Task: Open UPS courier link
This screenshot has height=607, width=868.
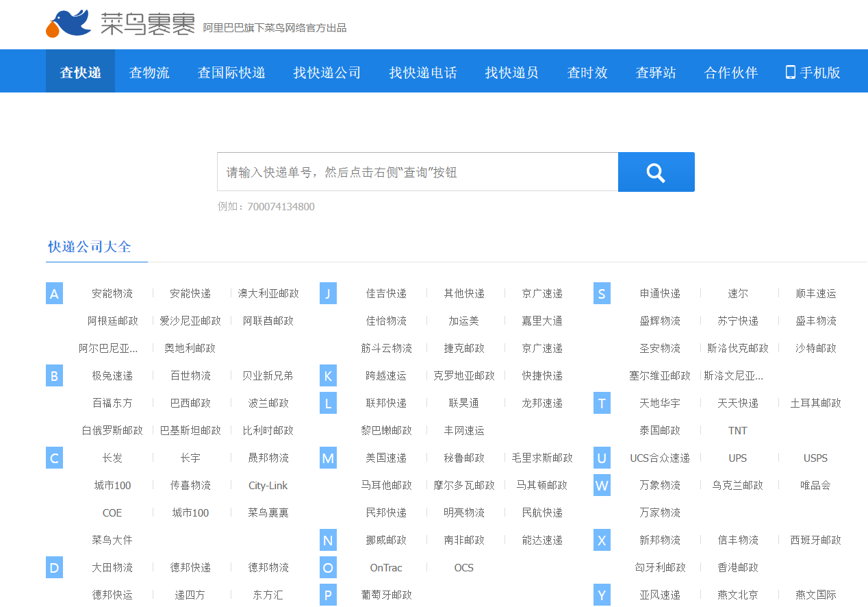Action: pyautogui.click(x=738, y=458)
